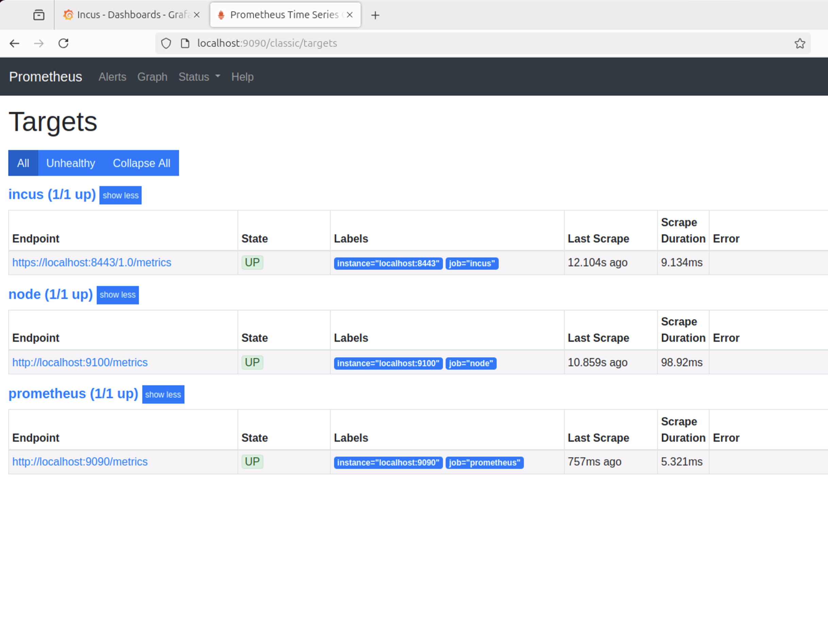
Task: Collapse prometheus job with show less
Action: [163, 395]
